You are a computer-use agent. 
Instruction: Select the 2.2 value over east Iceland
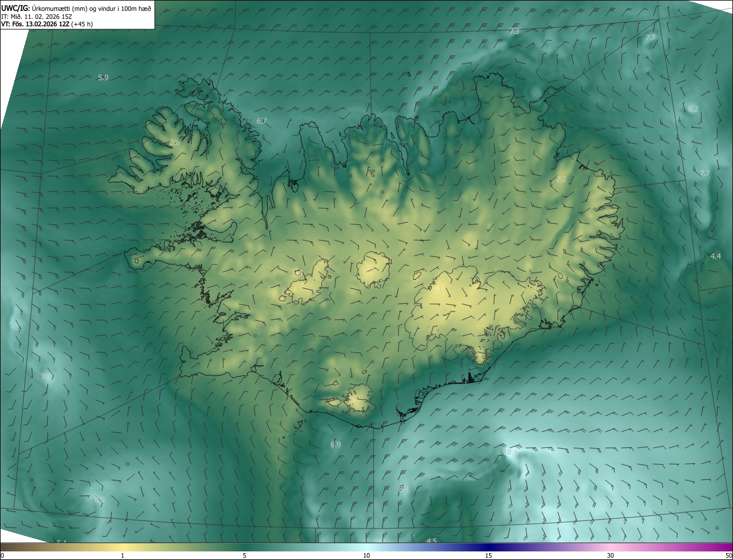pos(561,179)
